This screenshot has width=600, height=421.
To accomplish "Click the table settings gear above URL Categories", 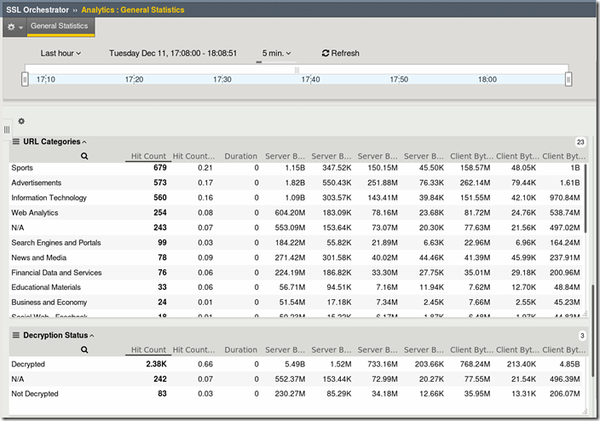I will 22,121.
